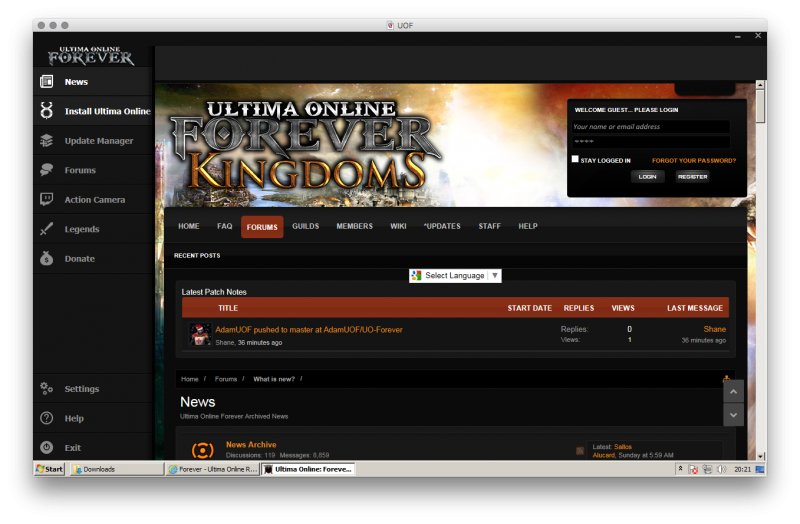Click the Alucard poster name link
Image resolution: width=800 pixels, height=524 pixels.
(604, 455)
